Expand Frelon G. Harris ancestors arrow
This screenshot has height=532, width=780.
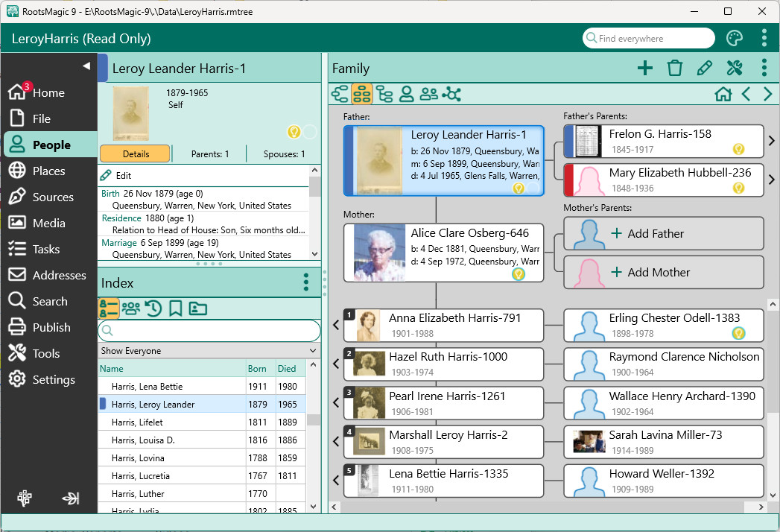coord(772,141)
